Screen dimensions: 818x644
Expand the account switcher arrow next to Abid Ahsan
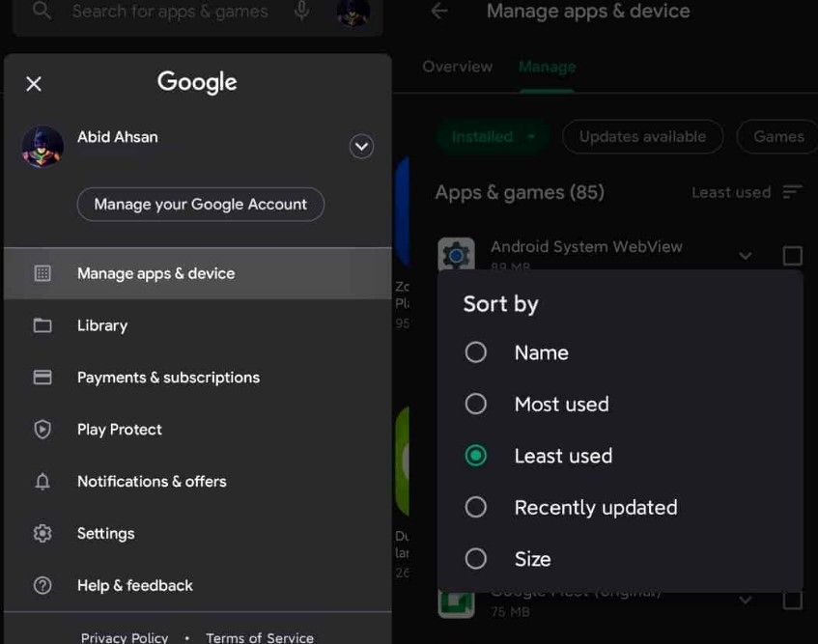361,147
